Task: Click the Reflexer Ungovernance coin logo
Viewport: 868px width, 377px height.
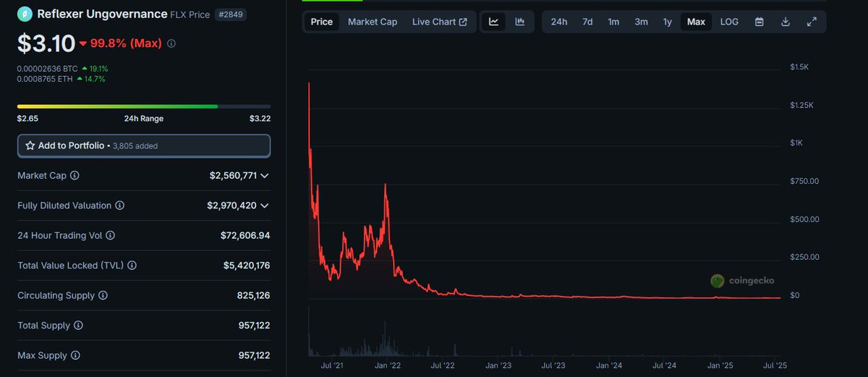Action: 25,14
